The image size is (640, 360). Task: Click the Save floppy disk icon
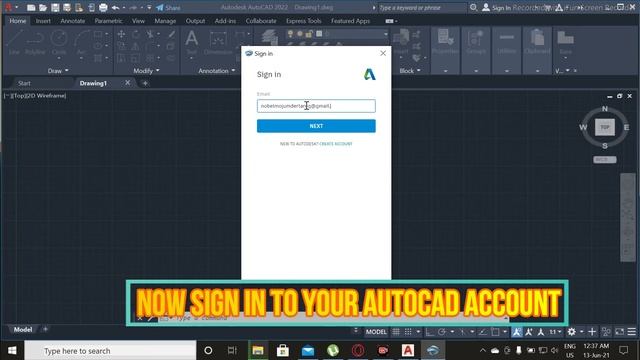click(55, 7)
